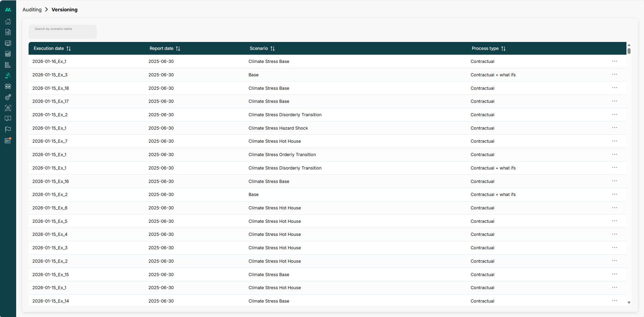The height and width of the screenshot is (317, 644).
Task: Click the Auditing breadcrumb link
Action: [x=32, y=10]
